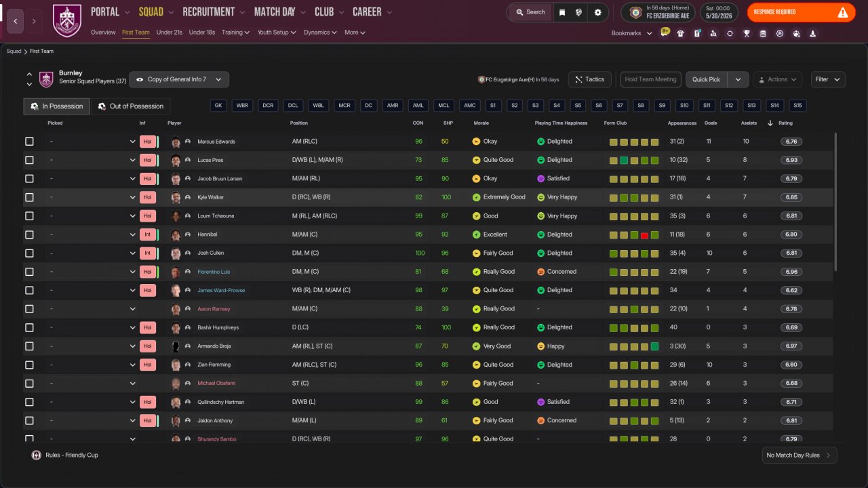The height and width of the screenshot is (488, 868).
Task: Select the GK position slot button
Action: [218, 106]
